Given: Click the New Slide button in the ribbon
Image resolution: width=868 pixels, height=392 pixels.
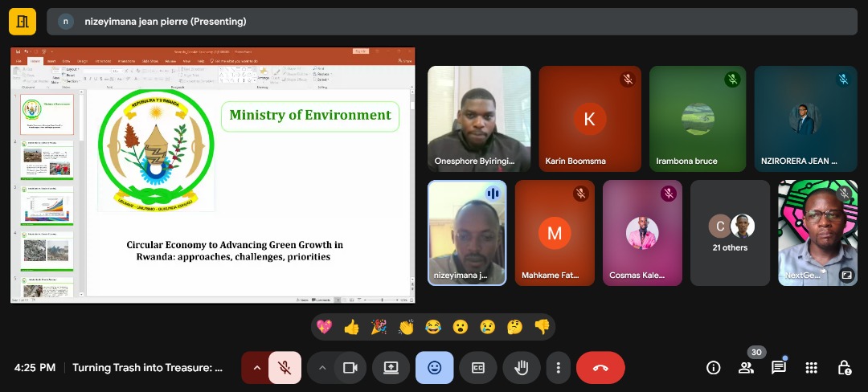Looking at the screenshot, I should 55,74.
